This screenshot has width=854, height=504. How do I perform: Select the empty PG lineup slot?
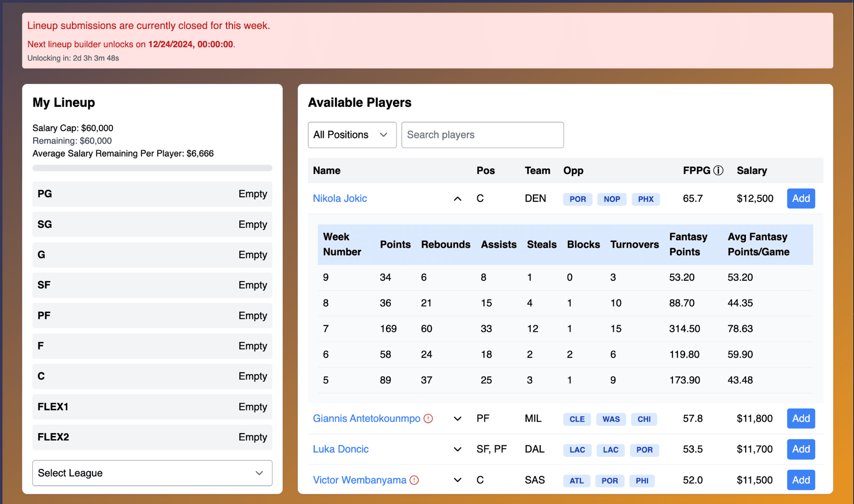[152, 194]
